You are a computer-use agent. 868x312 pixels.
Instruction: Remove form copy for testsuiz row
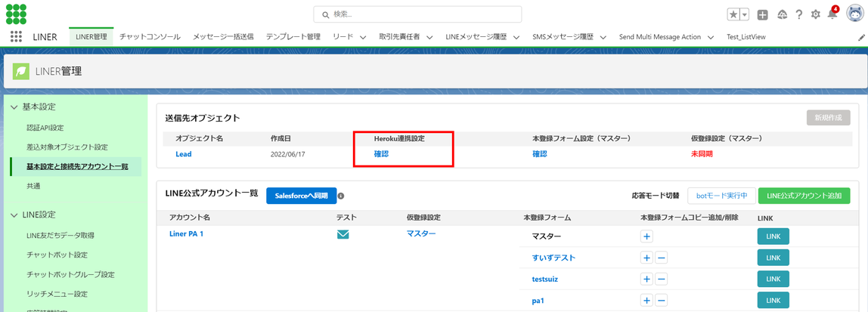662,280
